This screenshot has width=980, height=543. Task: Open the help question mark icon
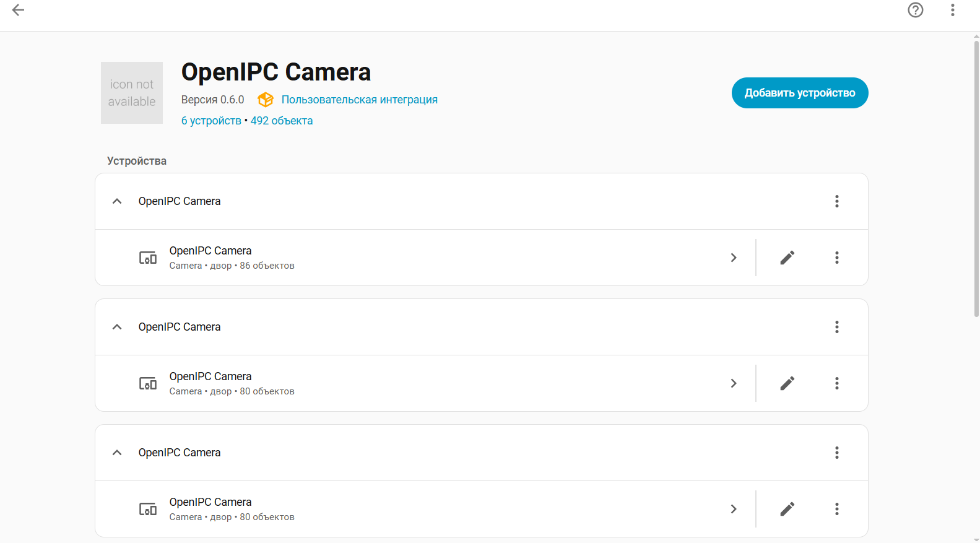915,10
